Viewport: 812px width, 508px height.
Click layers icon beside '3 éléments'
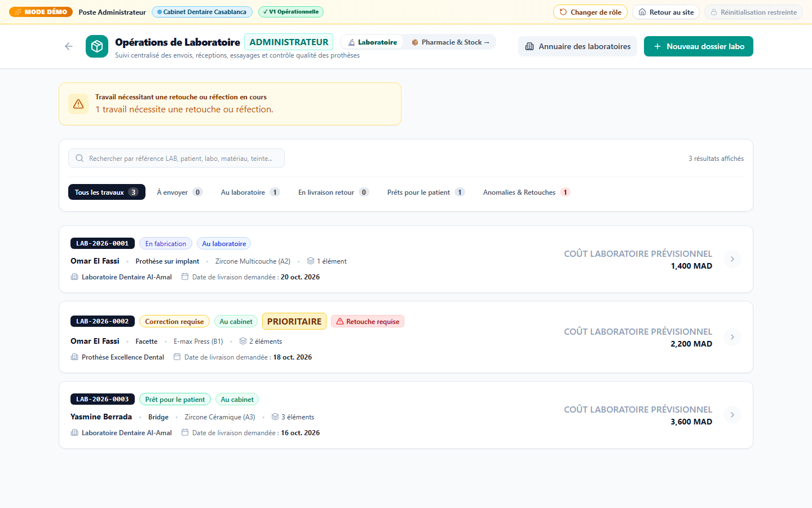(275, 417)
